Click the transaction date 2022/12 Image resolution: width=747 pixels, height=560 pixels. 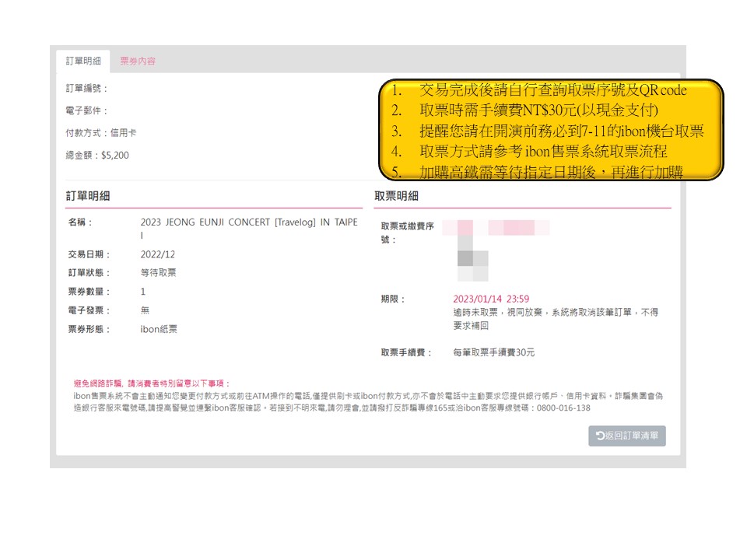(x=158, y=254)
